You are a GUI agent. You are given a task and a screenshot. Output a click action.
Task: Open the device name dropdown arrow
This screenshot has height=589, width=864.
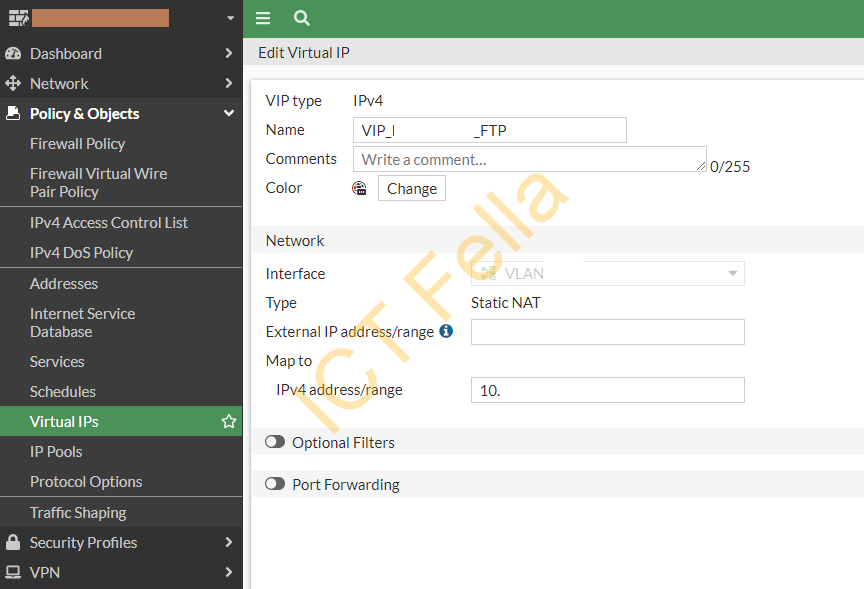point(230,18)
